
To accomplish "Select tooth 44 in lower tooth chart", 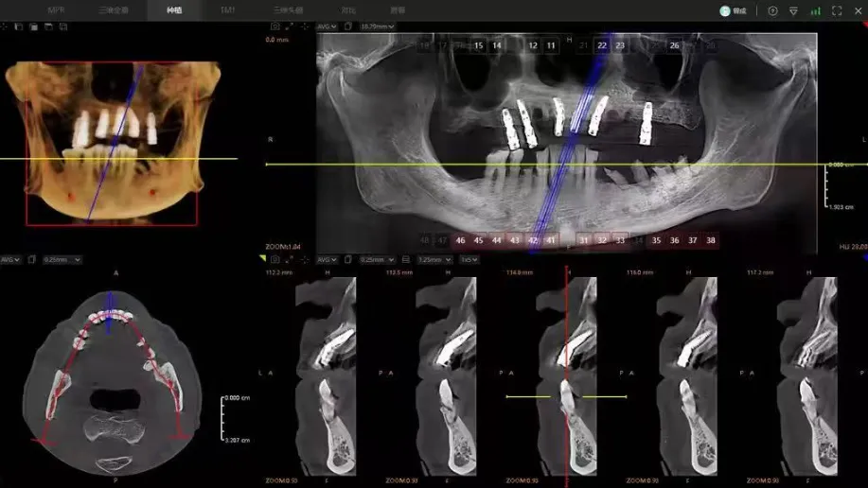I will tap(497, 240).
